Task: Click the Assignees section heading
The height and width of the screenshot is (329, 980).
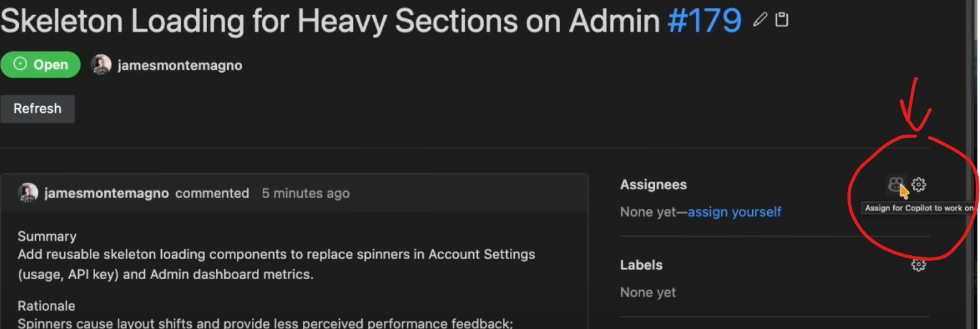Action: (x=653, y=185)
